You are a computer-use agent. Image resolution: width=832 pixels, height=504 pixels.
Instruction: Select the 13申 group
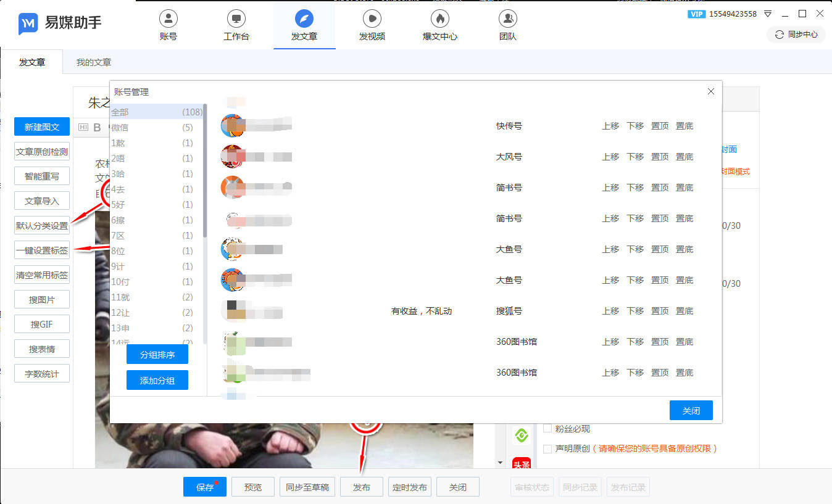coord(157,328)
